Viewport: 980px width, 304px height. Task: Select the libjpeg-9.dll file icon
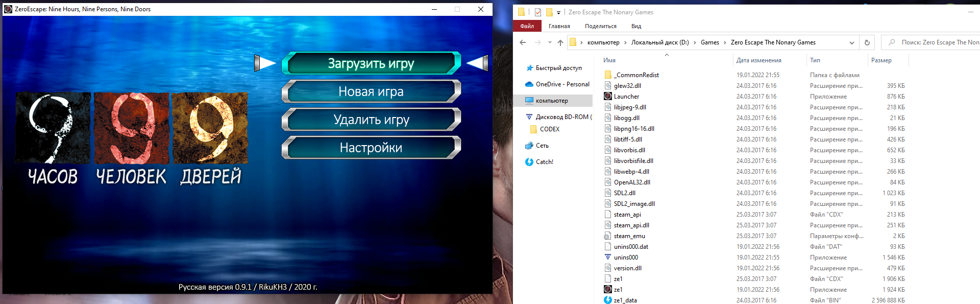point(608,107)
